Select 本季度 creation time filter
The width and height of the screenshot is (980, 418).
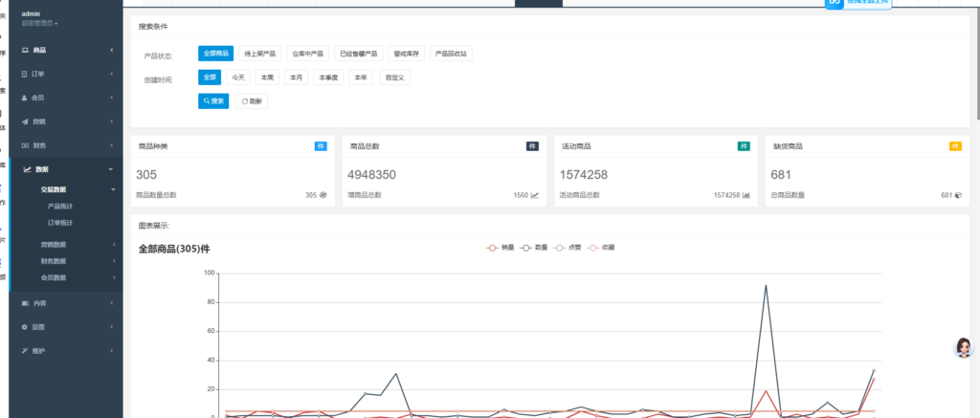(329, 77)
